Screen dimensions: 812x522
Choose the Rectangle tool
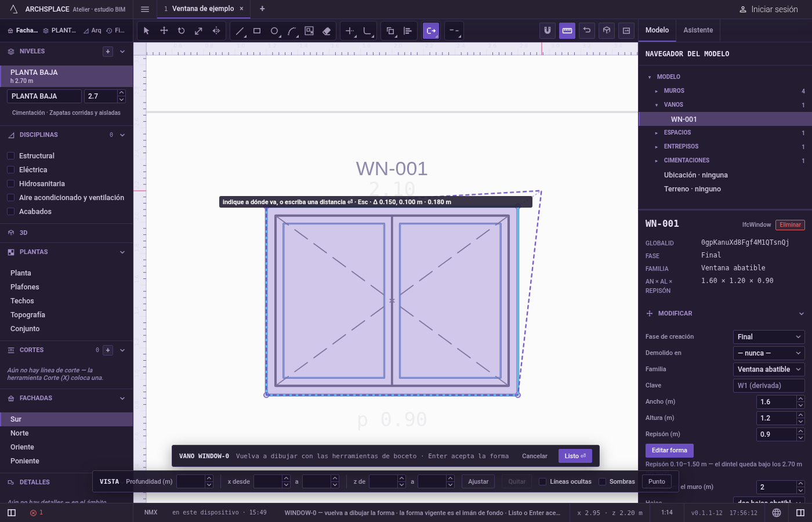pyautogui.click(x=257, y=31)
